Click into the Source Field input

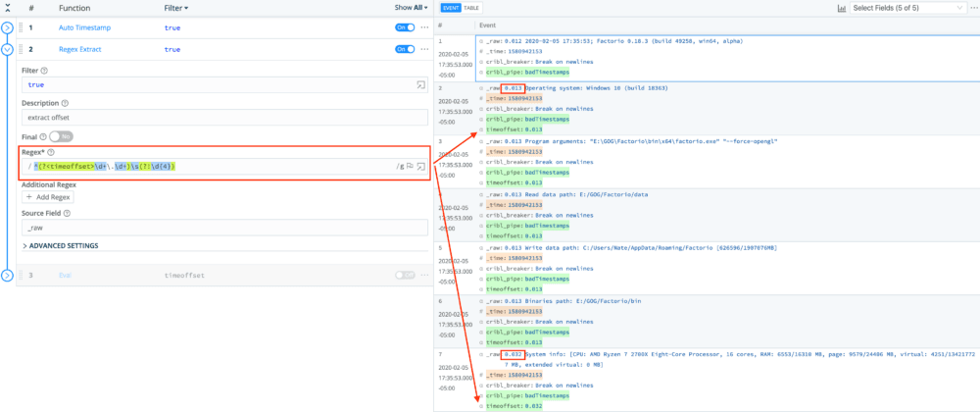click(x=223, y=228)
